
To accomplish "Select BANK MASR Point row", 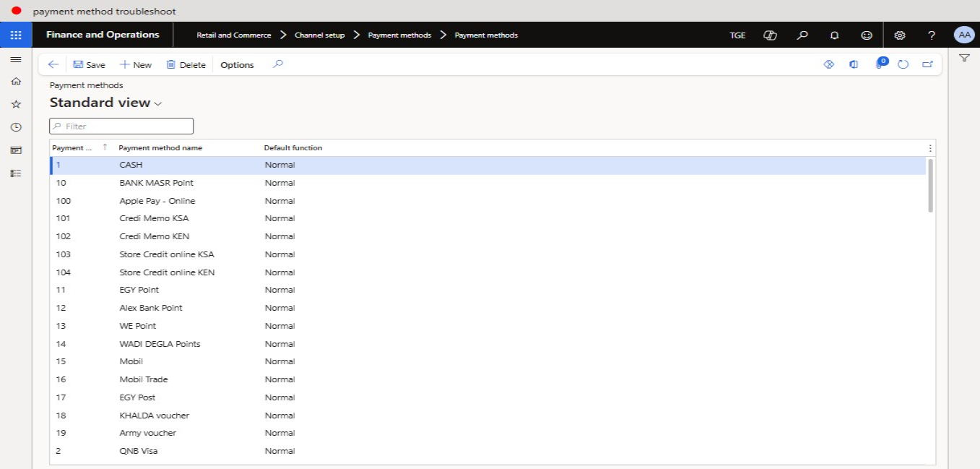I will coord(487,183).
